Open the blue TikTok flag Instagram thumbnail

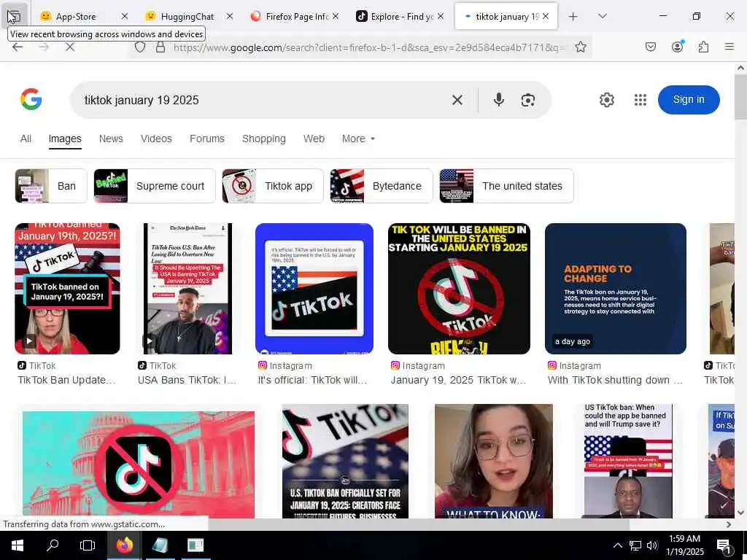pyautogui.click(x=314, y=289)
